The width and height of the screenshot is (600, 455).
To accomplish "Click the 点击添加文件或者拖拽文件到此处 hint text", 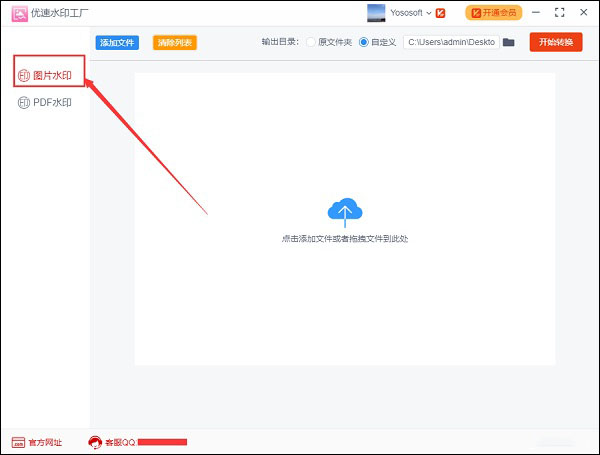I will point(345,239).
